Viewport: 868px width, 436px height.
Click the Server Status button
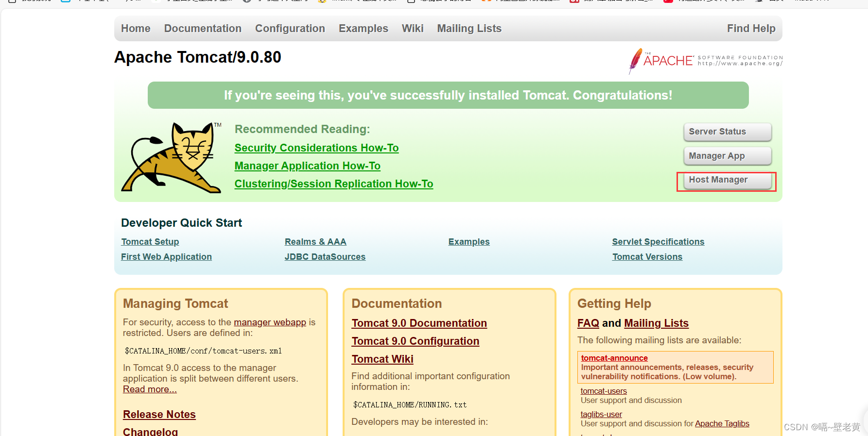[728, 132]
